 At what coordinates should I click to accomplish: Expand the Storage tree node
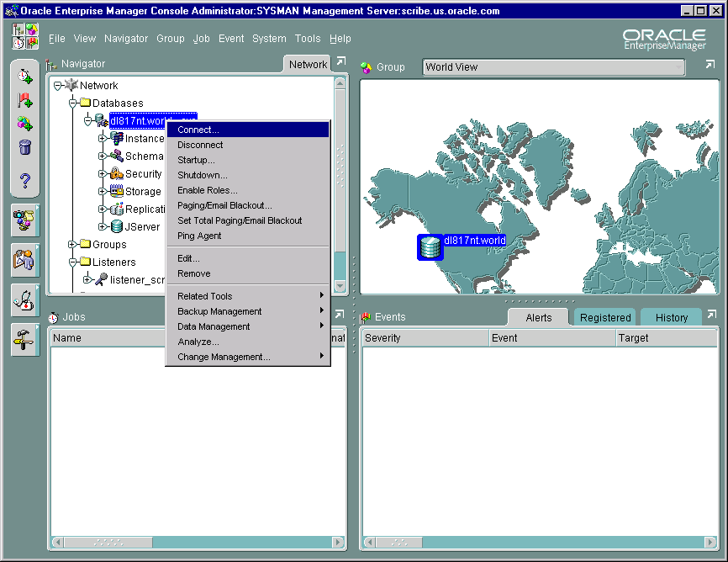(102, 192)
